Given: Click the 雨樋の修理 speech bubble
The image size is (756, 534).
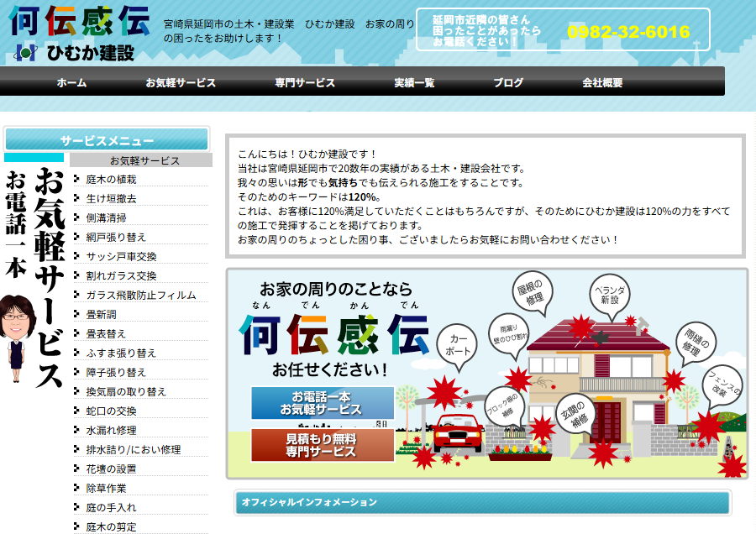Looking at the screenshot, I should pyautogui.click(x=694, y=341).
